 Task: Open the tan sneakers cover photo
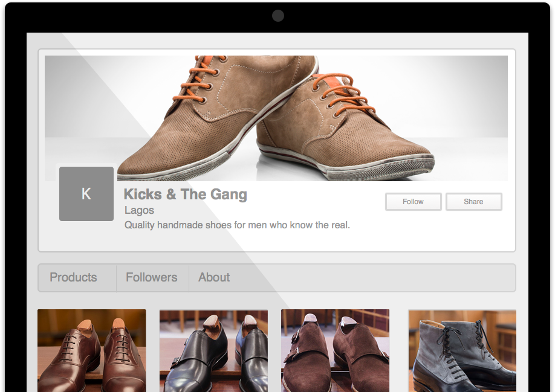[276, 118]
